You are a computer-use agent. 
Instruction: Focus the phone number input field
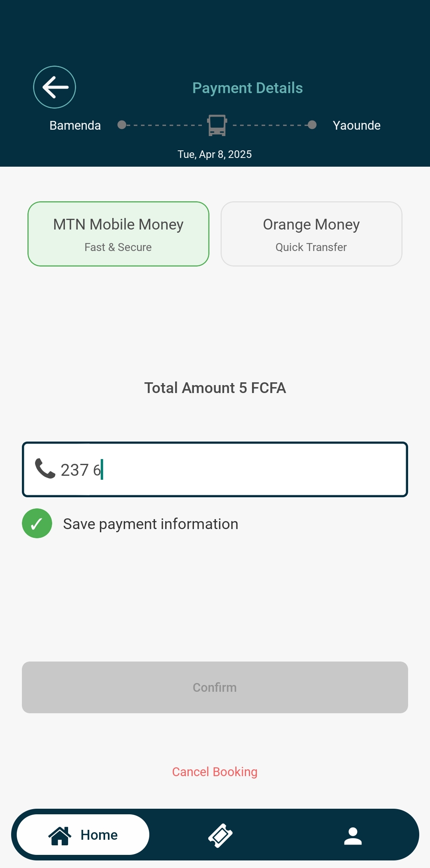[x=239, y=469]
